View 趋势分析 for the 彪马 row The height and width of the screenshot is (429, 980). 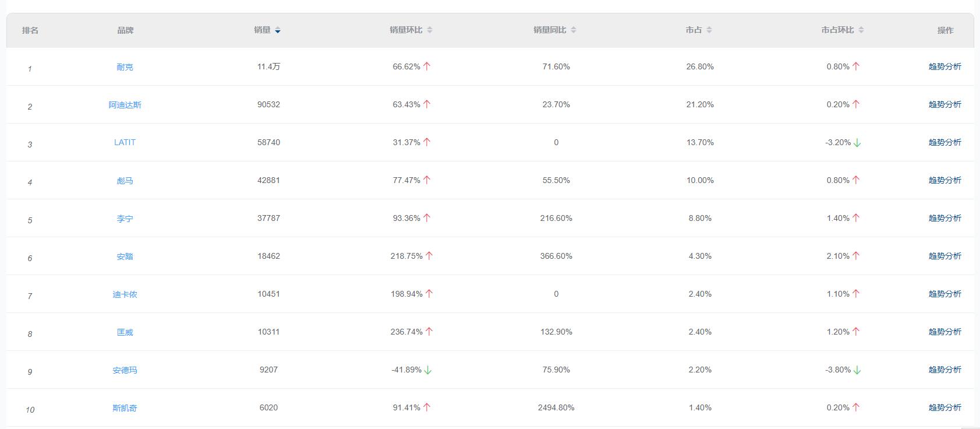click(944, 180)
